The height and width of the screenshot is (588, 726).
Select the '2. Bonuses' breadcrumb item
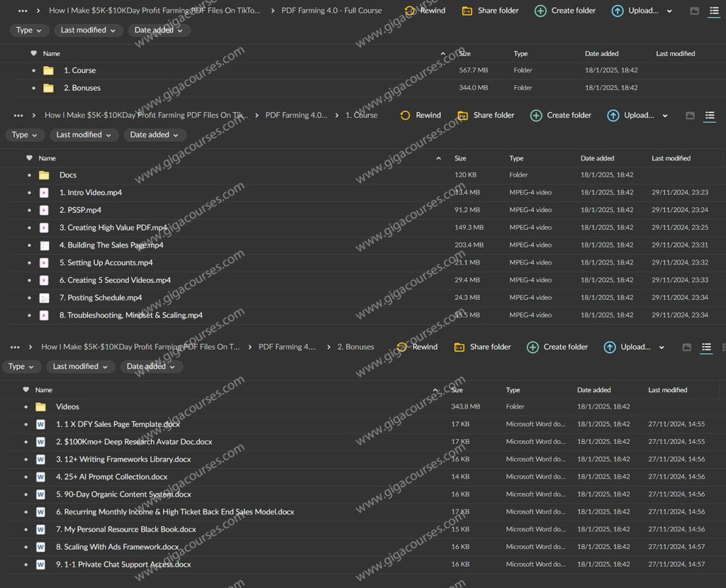pyautogui.click(x=355, y=347)
